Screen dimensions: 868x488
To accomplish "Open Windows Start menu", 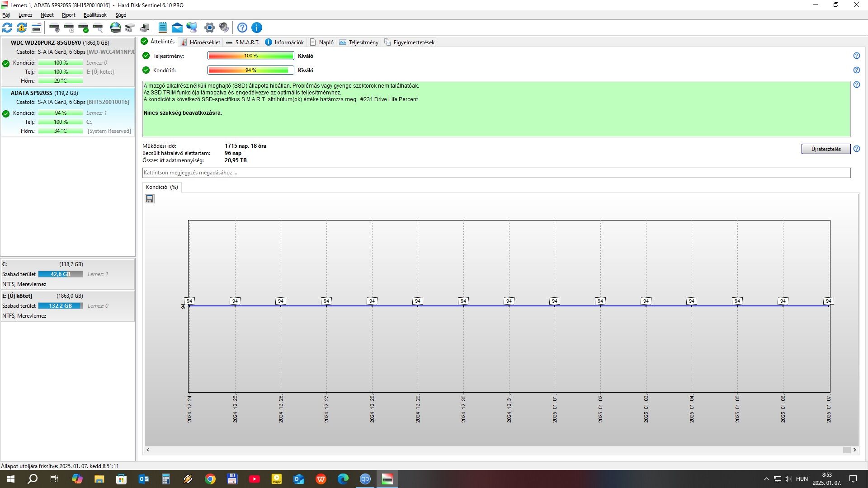I will tap(11, 479).
